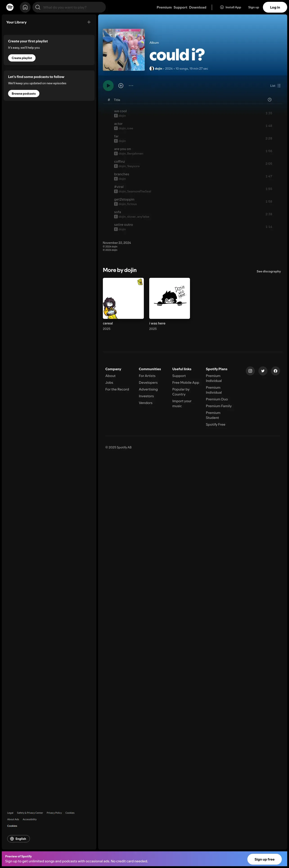Go to Home via house icon

tap(25, 7)
